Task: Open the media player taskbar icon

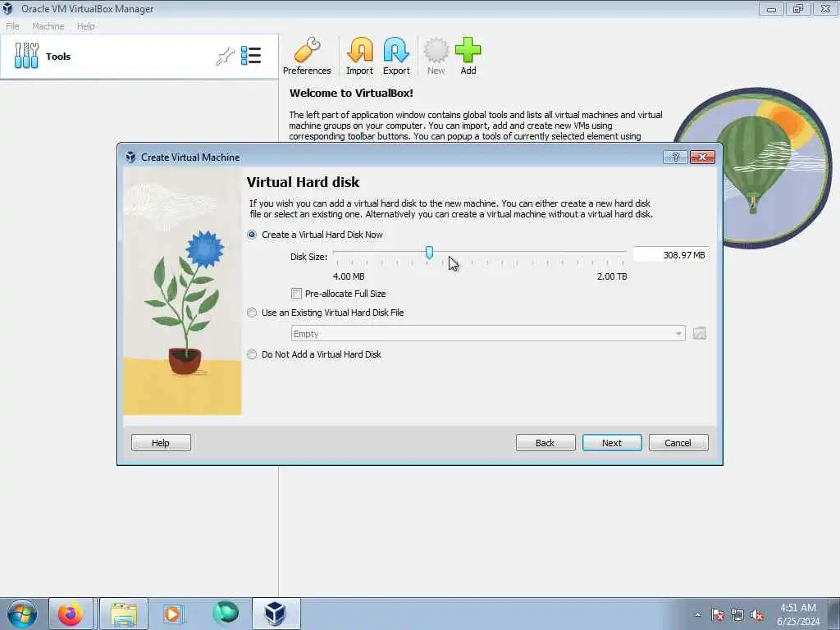Action: click(172, 614)
